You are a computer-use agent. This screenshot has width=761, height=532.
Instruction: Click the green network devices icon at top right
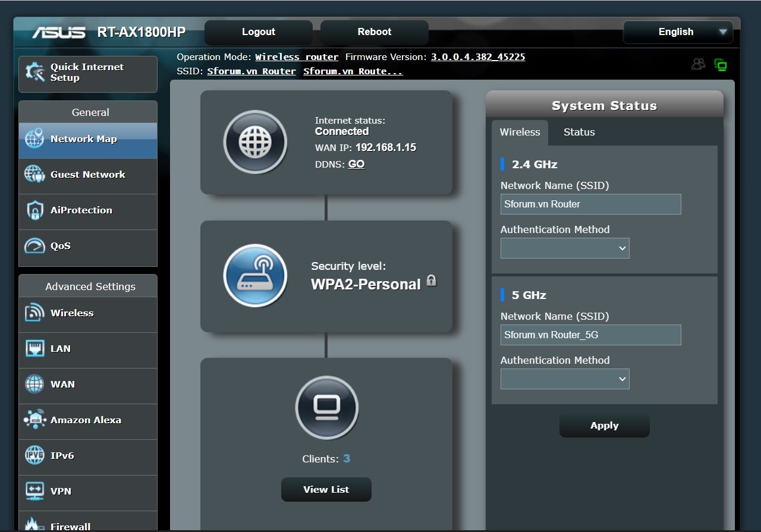(721, 65)
